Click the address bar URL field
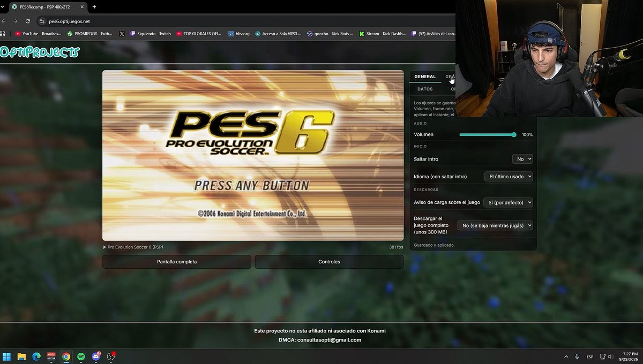Screen dimensions: 643x364 click(246, 21)
